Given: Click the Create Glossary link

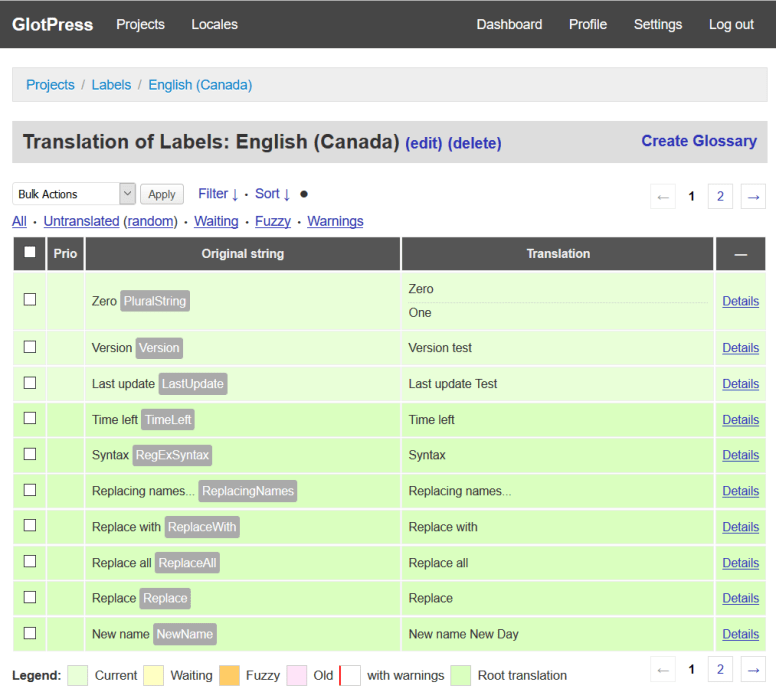Looking at the screenshot, I should tap(698, 141).
